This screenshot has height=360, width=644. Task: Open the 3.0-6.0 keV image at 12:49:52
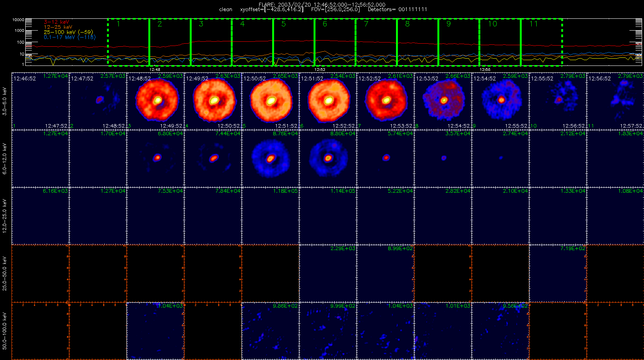pyautogui.click(x=213, y=101)
